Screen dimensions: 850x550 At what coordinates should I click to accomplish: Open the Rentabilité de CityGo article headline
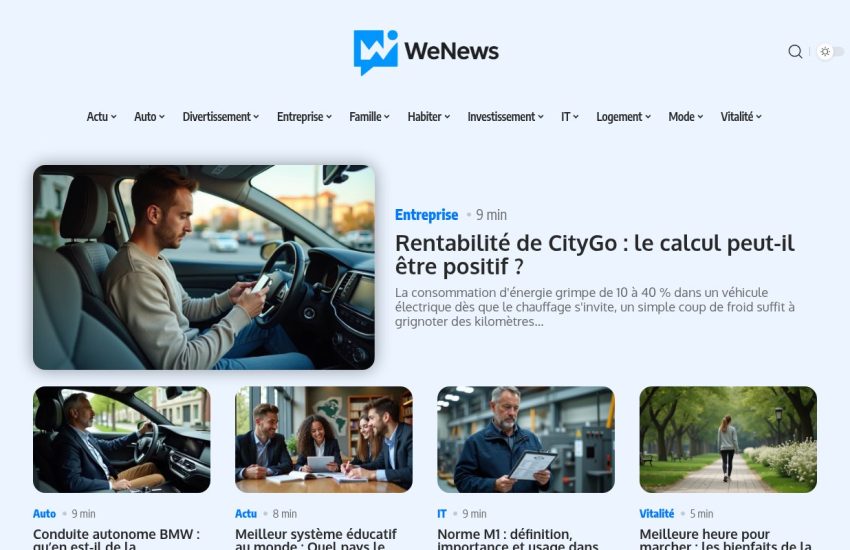pos(595,255)
